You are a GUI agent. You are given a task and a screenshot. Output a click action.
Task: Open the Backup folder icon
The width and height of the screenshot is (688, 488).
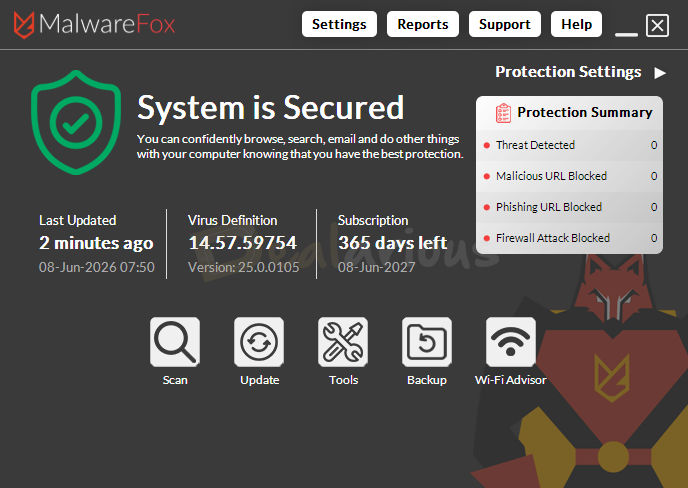[x=426, y=342]
